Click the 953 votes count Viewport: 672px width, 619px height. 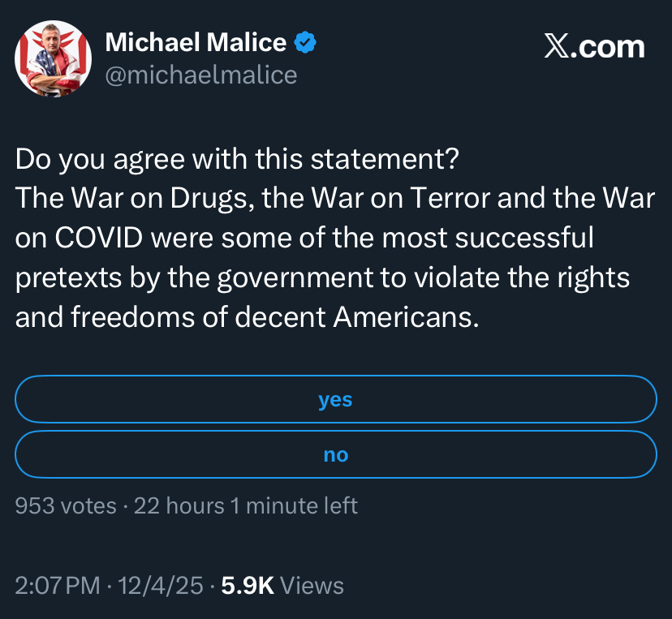66,505
